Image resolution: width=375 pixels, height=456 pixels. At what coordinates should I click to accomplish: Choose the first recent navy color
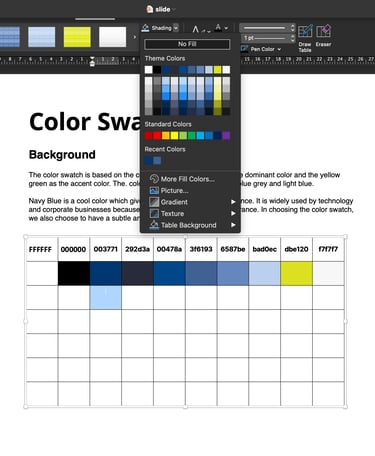pos(148,161)
